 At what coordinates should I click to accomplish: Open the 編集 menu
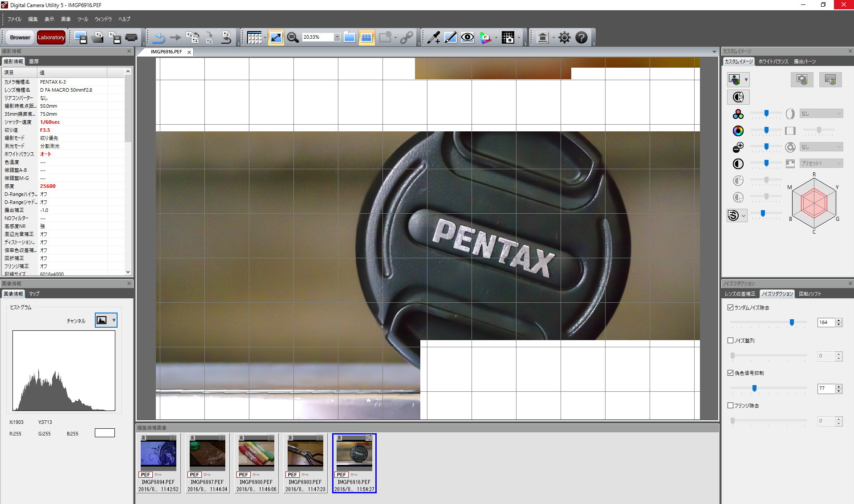coord(33,19)
